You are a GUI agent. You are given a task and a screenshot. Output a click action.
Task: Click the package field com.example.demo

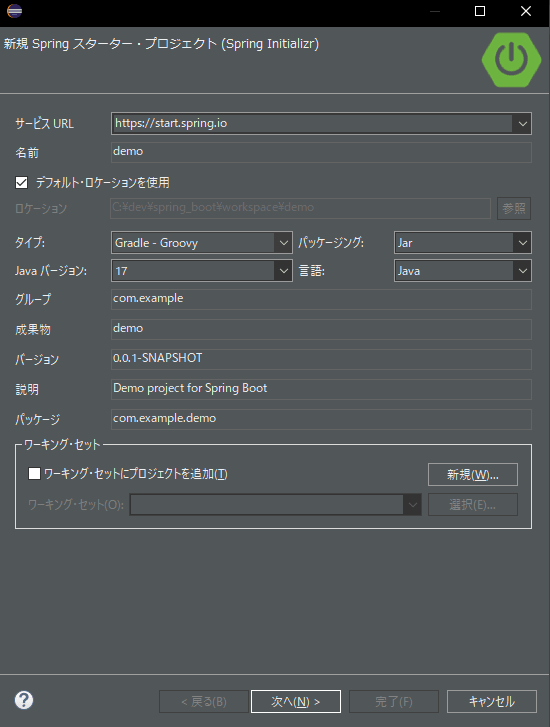pyautogui.click(x=321, y=419)
